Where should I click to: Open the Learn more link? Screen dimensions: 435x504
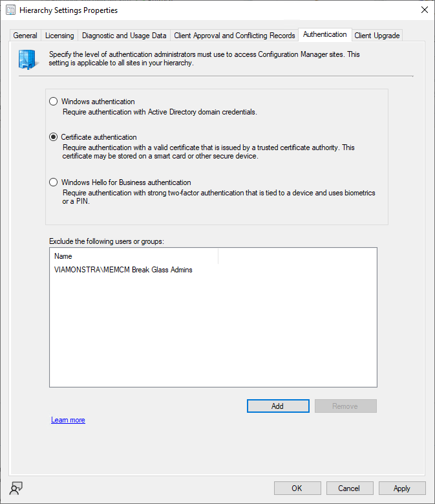pyautogui.click(x=68, y=420)
